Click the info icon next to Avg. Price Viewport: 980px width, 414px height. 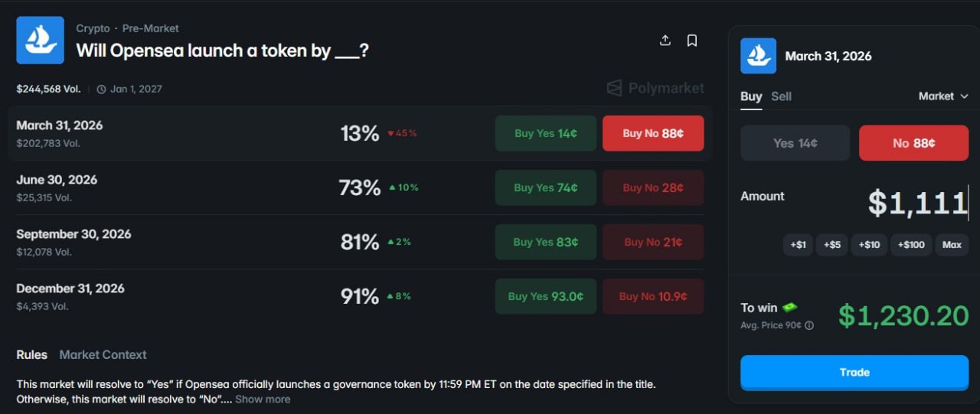(x=809, y=325)
